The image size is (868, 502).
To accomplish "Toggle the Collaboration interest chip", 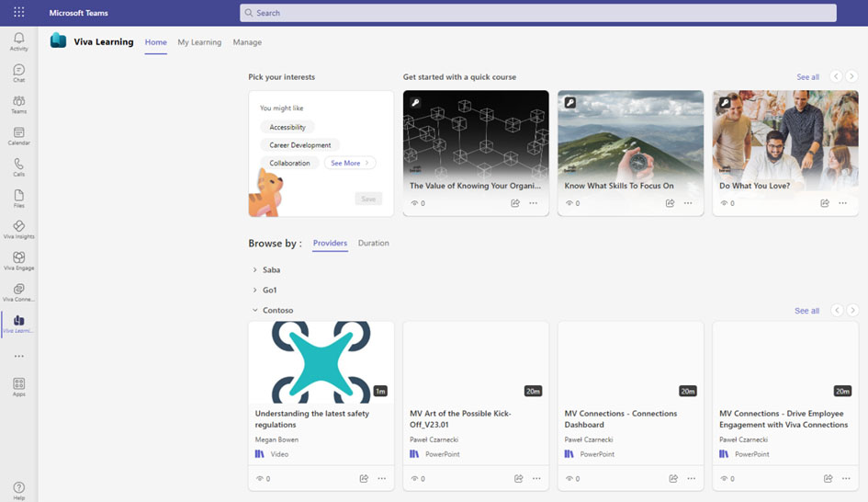I will click(289, 163).
